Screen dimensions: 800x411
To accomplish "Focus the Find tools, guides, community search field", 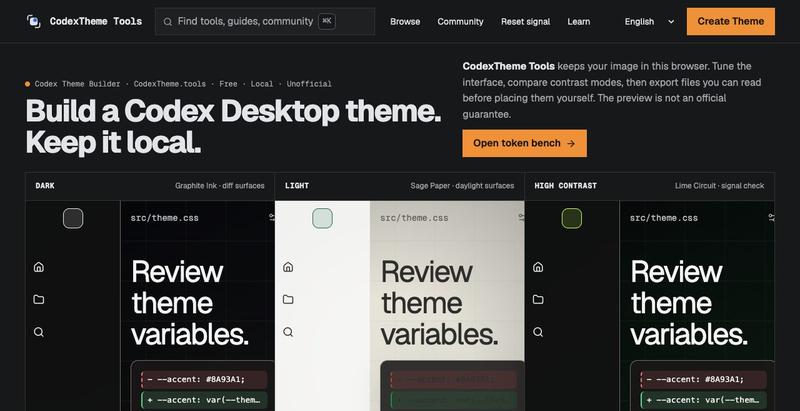I will [x=265, y=21].
